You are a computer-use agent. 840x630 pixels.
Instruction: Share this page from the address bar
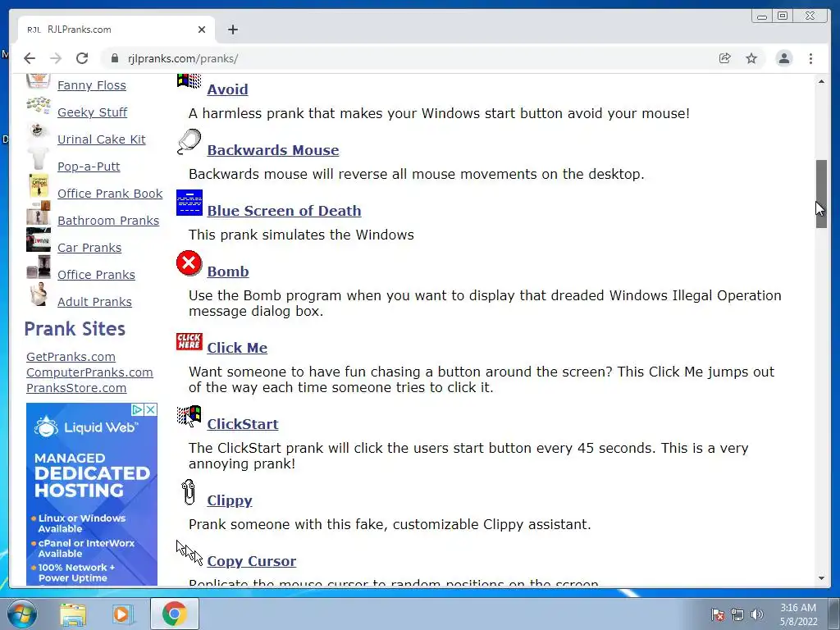point(725,58)
